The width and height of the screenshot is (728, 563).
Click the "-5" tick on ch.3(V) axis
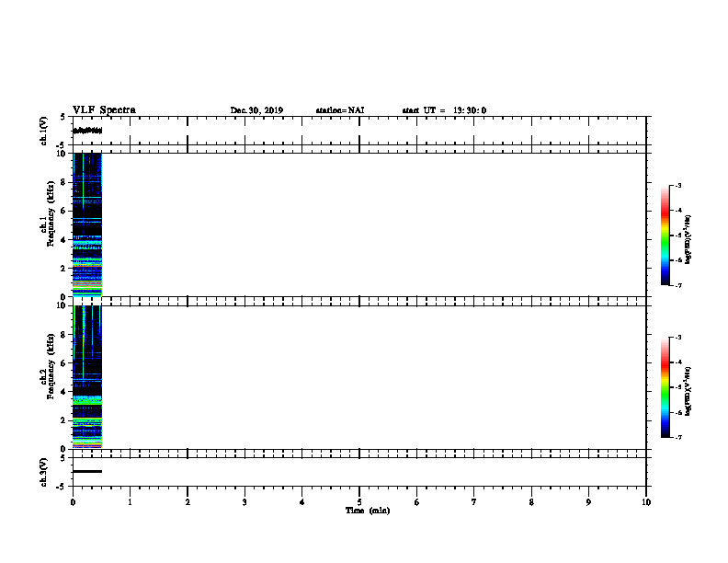(63, 487)
